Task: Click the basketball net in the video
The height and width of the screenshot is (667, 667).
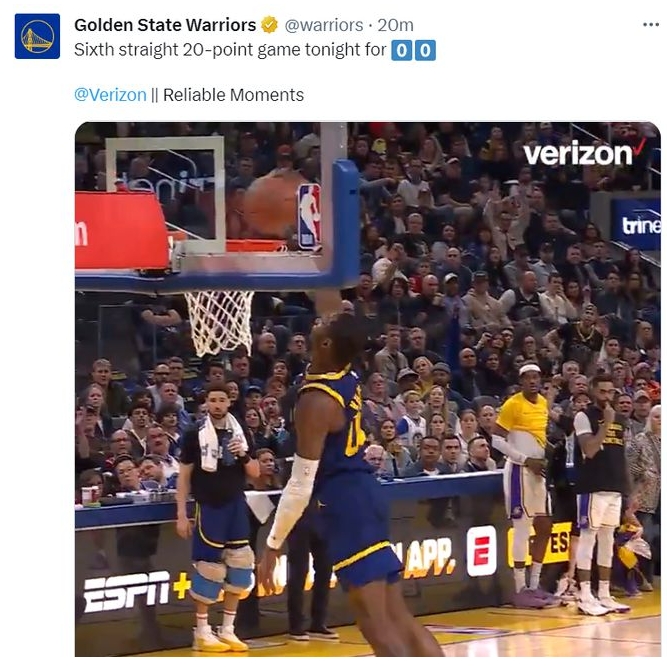Action: (220, 322)
